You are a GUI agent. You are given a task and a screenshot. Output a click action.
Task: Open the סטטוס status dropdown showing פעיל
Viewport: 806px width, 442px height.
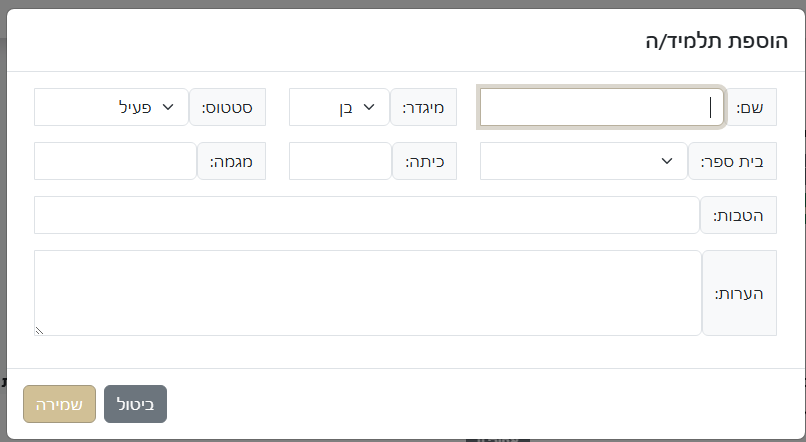[x=110, y=107]
